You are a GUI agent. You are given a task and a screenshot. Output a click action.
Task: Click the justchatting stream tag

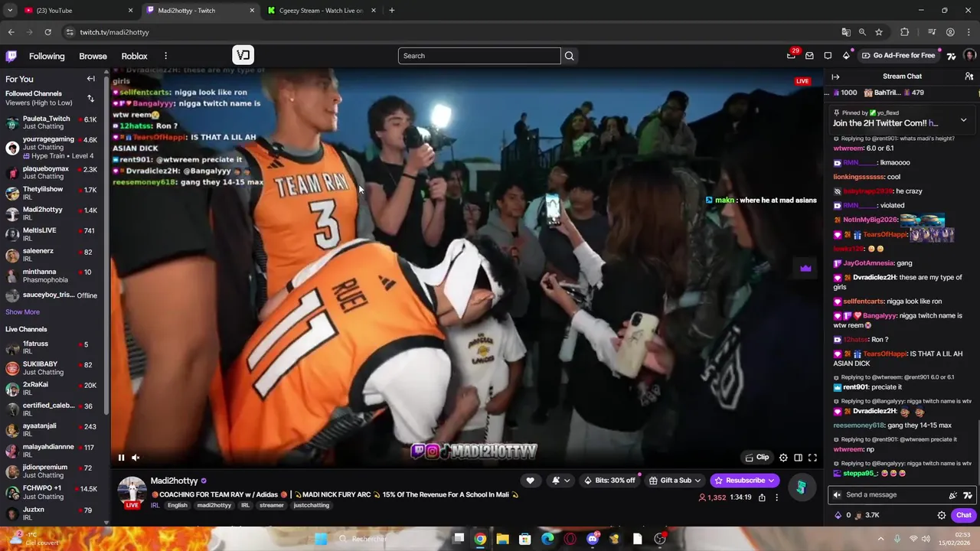pos(311,506)
